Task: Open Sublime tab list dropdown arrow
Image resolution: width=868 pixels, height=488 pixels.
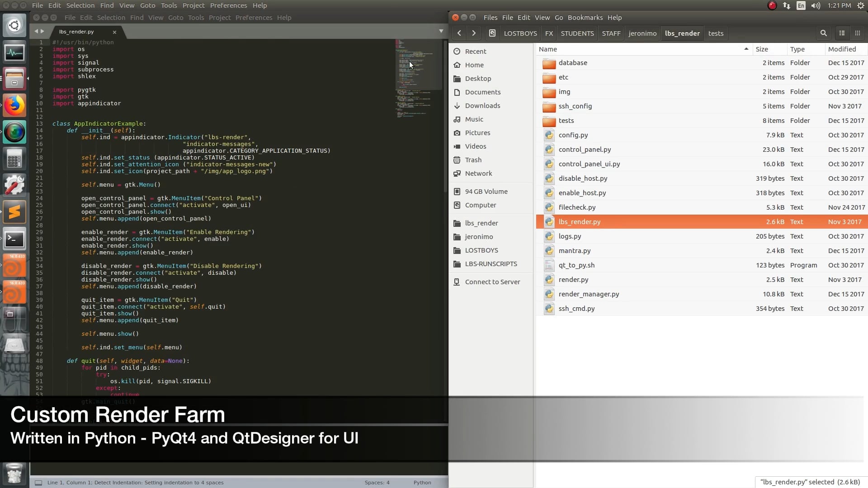Action: (441, 31)
